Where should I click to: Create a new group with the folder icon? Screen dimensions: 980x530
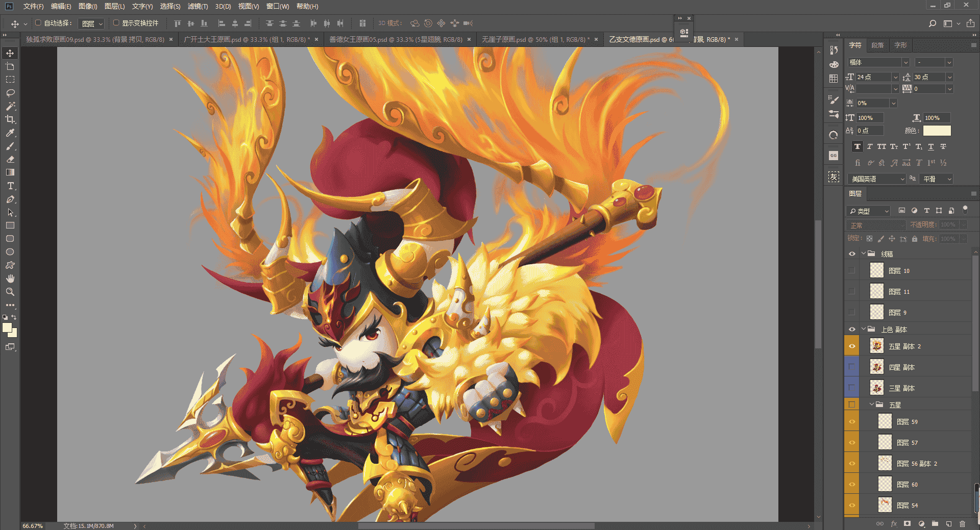935,524
